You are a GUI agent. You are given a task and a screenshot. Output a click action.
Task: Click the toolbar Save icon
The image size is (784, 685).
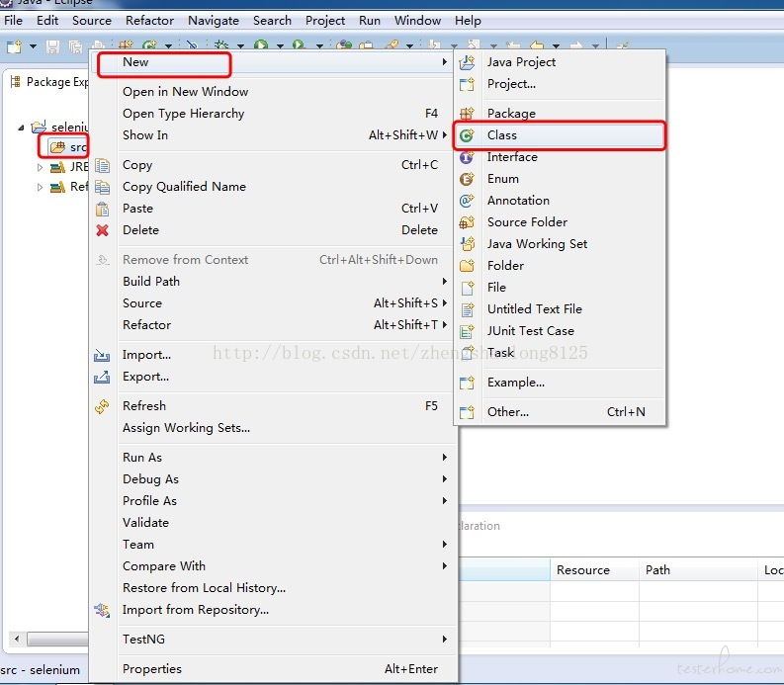point(52,47)
